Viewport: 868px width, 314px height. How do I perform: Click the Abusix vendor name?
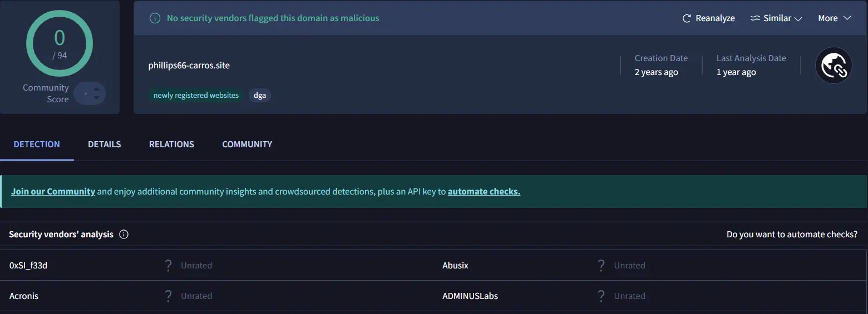455,266
